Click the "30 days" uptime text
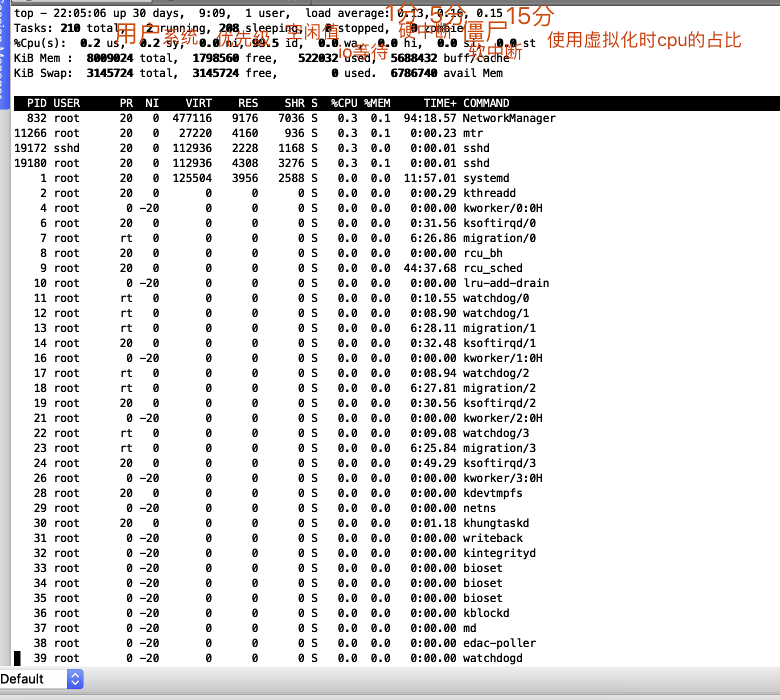Screen dimensions: 780x700 tap(155, 13)
